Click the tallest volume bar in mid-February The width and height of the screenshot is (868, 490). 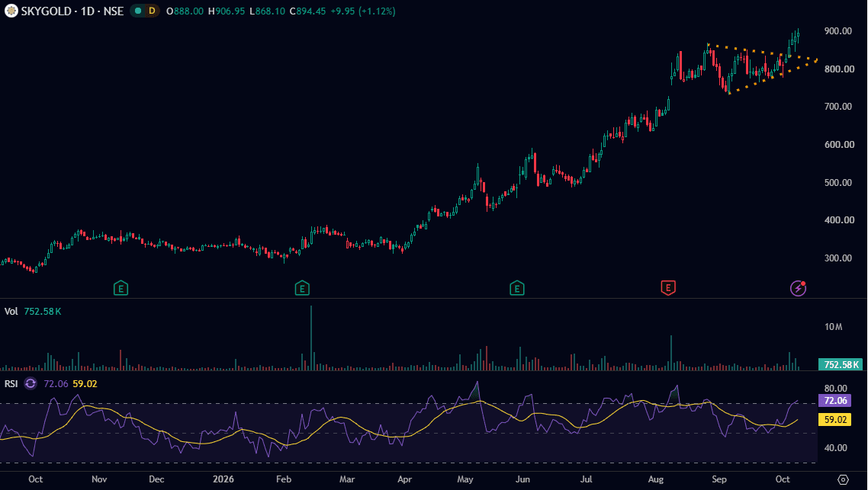click(311, 338)
